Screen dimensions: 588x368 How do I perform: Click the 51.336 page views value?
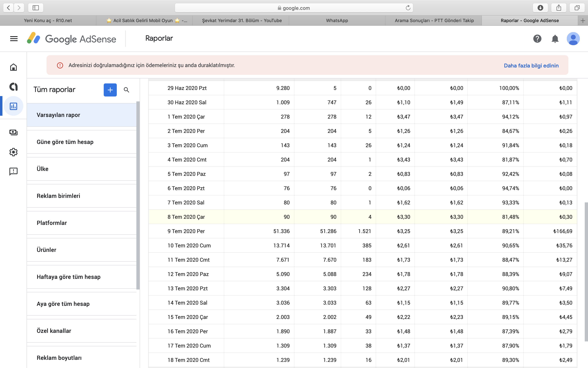pos(281,231)
